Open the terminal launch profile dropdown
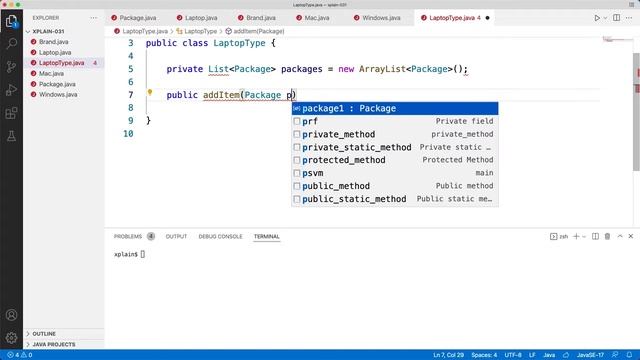The width and height of the screenshot is (640, 360). pos(584,236)
